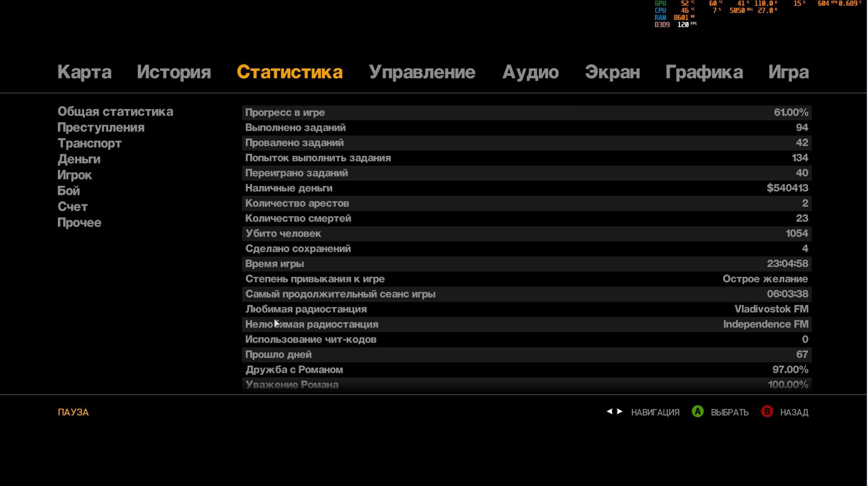Screen dimensions: 868x486
Task: Click the right navigation arrow icon
Action: pos(620,411)
